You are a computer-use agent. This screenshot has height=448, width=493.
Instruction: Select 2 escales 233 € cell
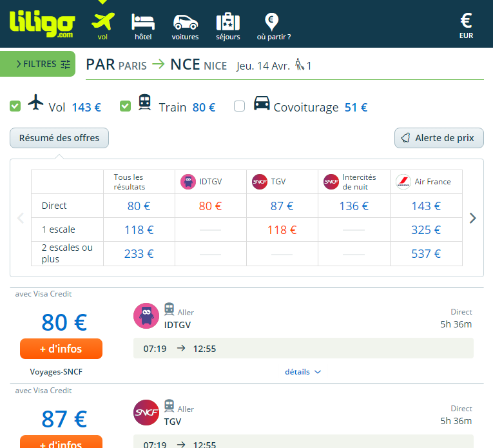point(139,254)
